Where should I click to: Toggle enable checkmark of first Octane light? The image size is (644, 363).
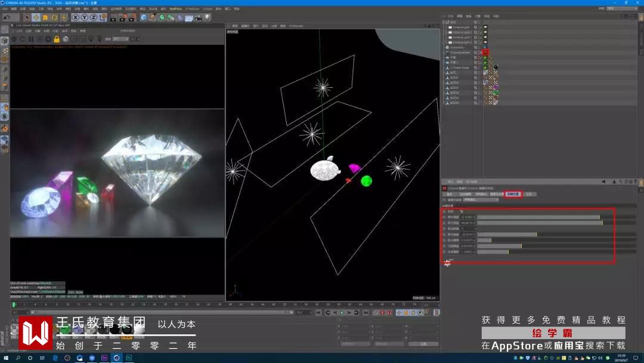[480, 27]
